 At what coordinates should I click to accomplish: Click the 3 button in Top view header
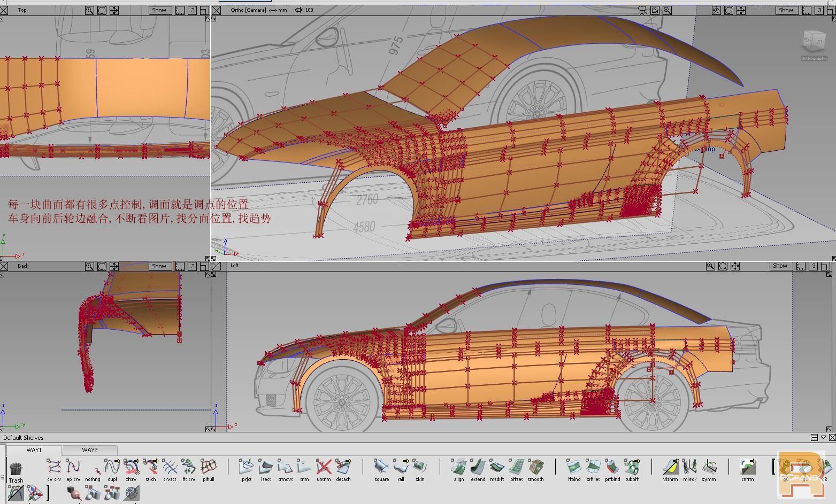click(193, 10)
